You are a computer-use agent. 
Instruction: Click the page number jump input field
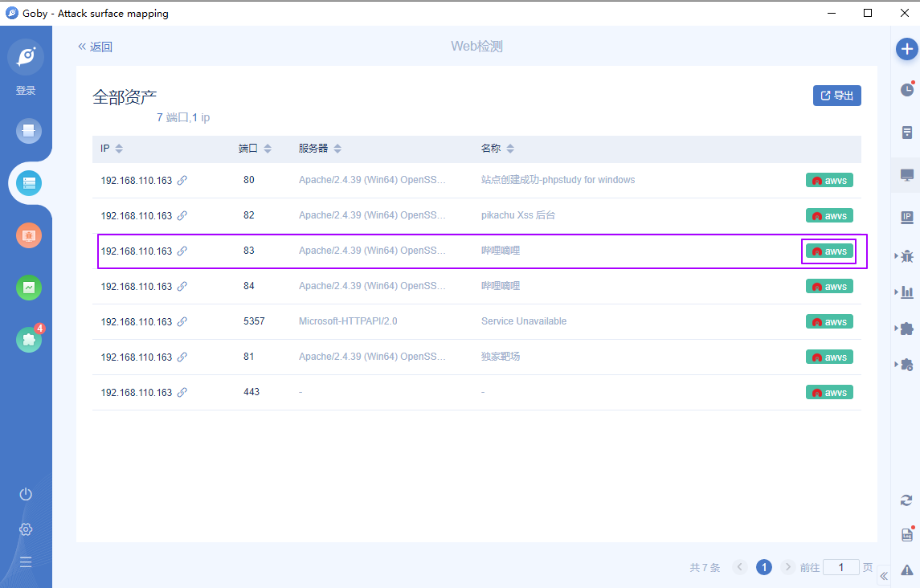coord(840,567)
